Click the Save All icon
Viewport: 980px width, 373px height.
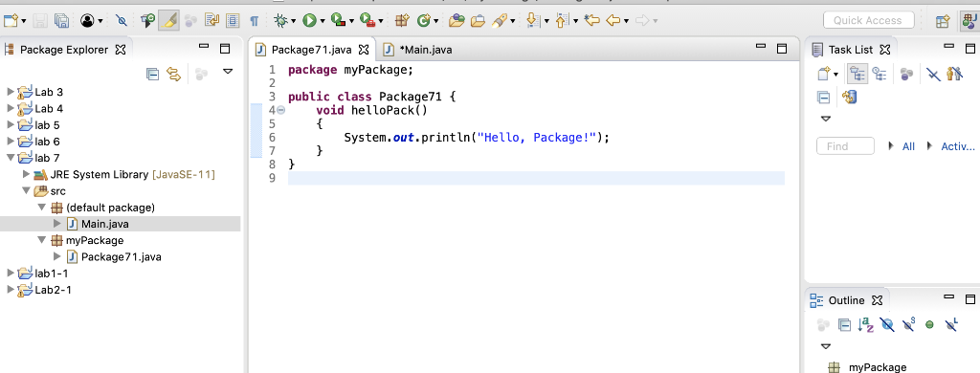pyautogui.click(x=61, y=21)
